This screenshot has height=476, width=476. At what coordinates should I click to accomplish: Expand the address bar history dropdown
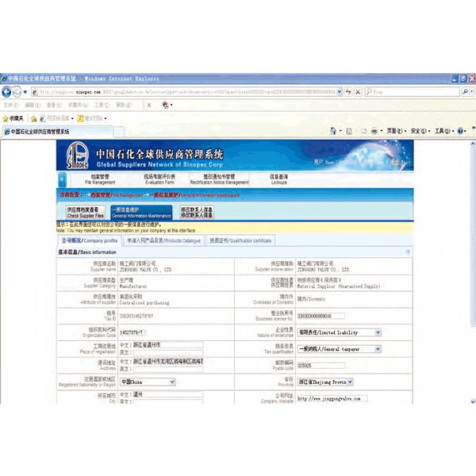tap(340, 92)
